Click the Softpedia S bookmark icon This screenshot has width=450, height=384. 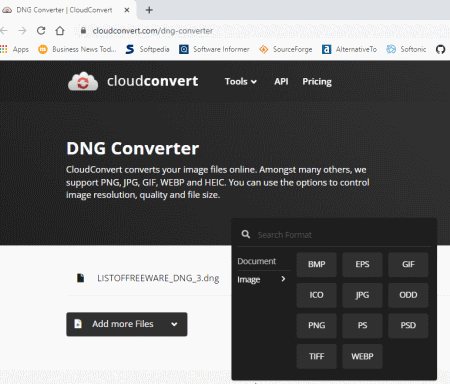(130, 49)
